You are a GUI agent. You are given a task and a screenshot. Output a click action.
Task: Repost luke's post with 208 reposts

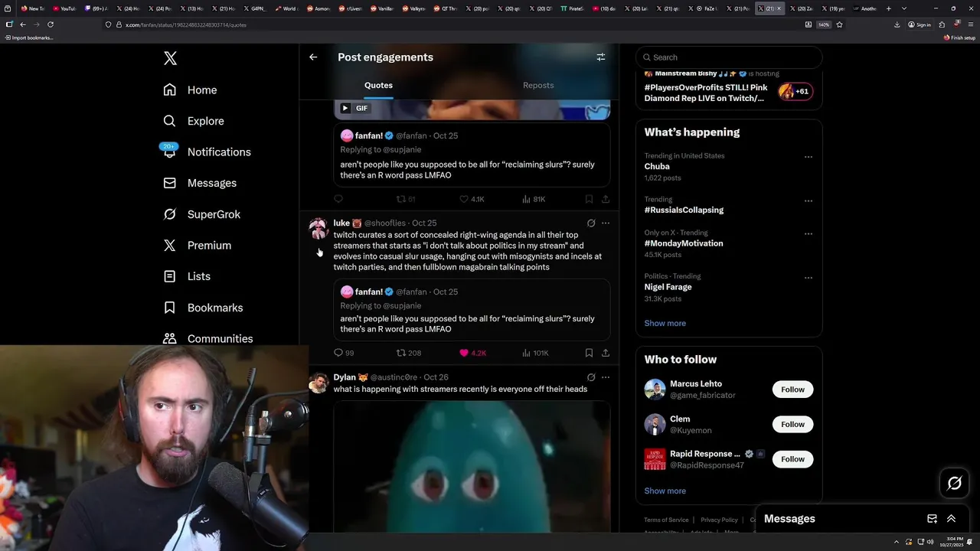click(408, 353)
